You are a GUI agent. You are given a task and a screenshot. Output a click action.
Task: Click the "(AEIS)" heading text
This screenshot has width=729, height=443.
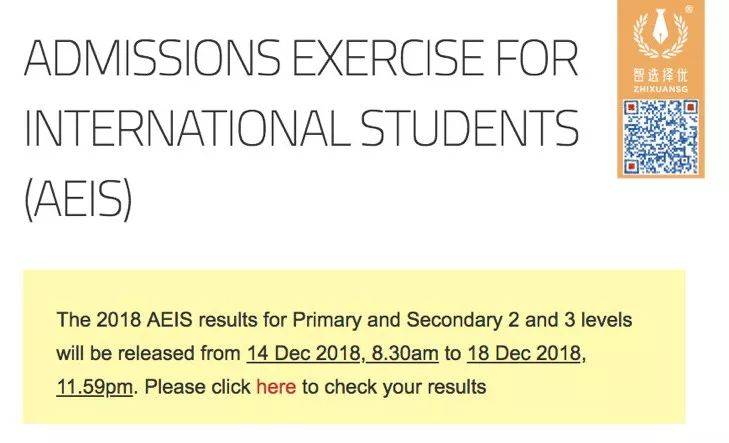[78, 199]
